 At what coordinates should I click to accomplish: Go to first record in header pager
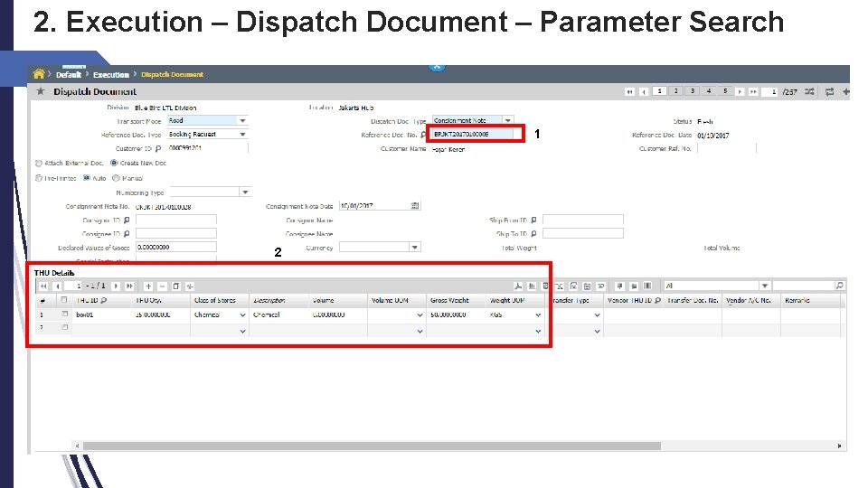click(x=629, y=92)
